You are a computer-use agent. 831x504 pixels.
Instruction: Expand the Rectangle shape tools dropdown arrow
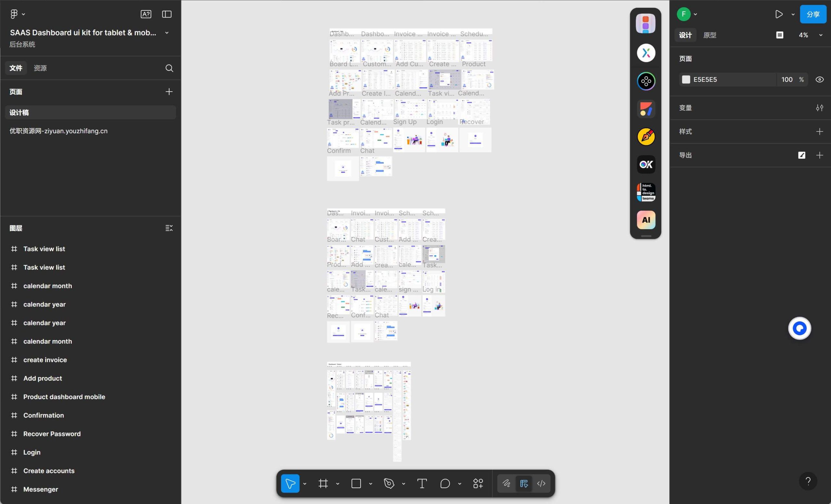click(x=370, y=484)
